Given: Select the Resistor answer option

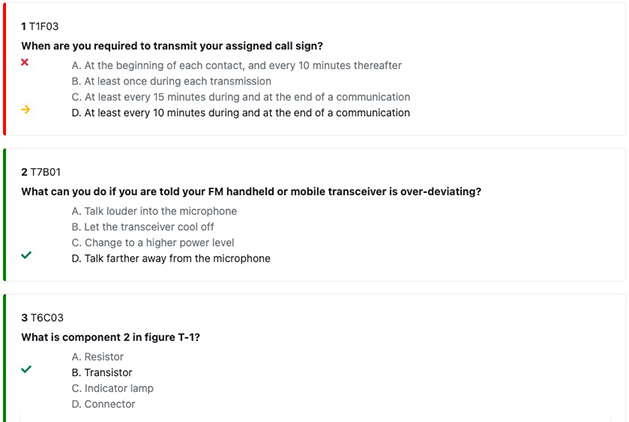Looking at the screenshot, I should [98, 356].
